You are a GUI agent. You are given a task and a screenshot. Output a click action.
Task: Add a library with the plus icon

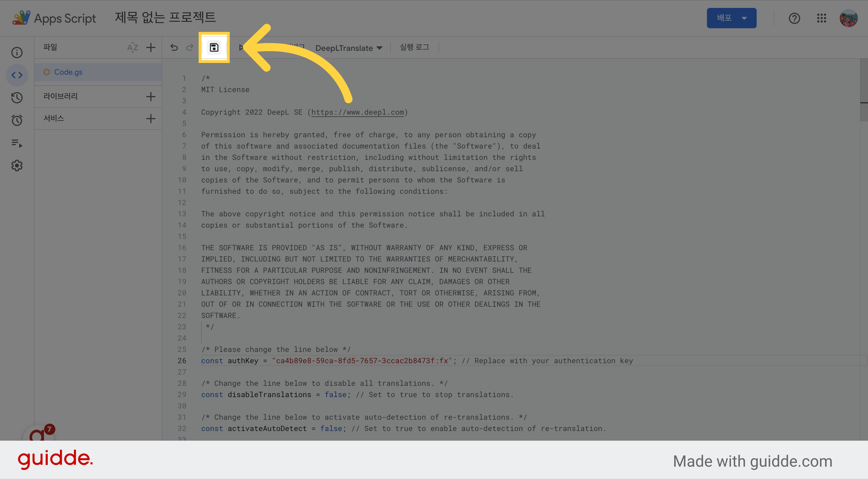(151, 97)
